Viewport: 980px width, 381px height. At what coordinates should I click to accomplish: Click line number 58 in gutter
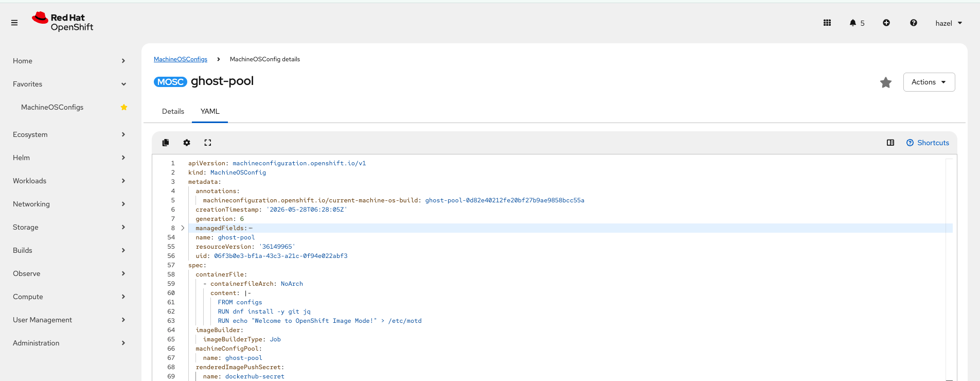coord(171,274)
